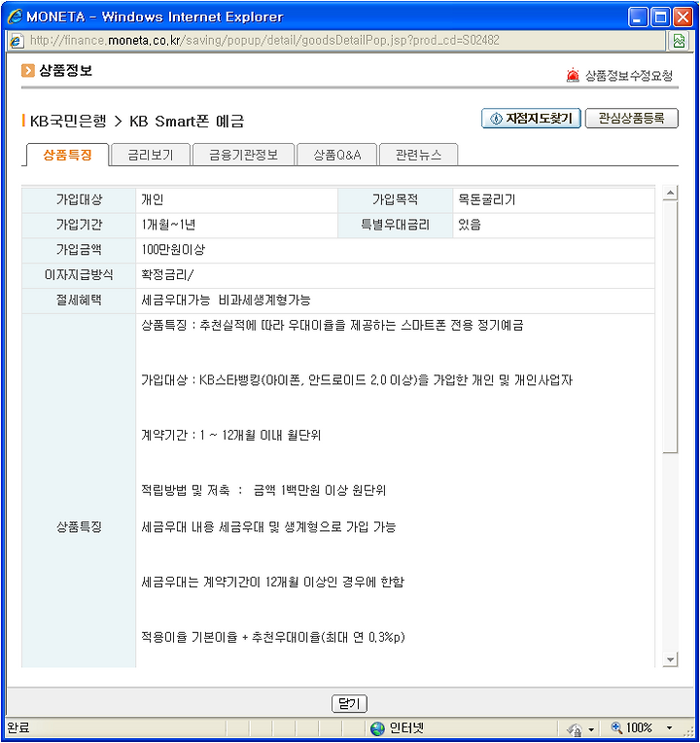Click the 가입목적 header cell
This screenshot has height=743, width=700.
click(395, 200)
